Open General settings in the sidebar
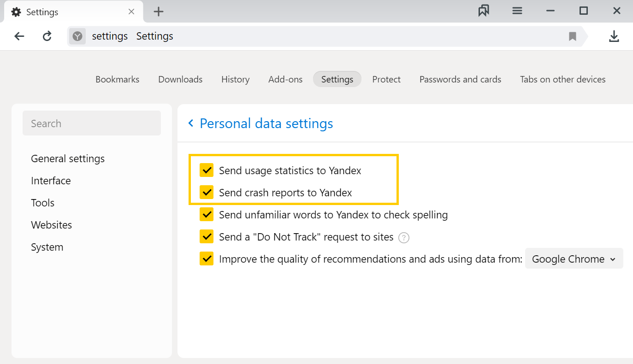Image resolution: width=633 pixels, height=364 pixels. tap(68, 159)
